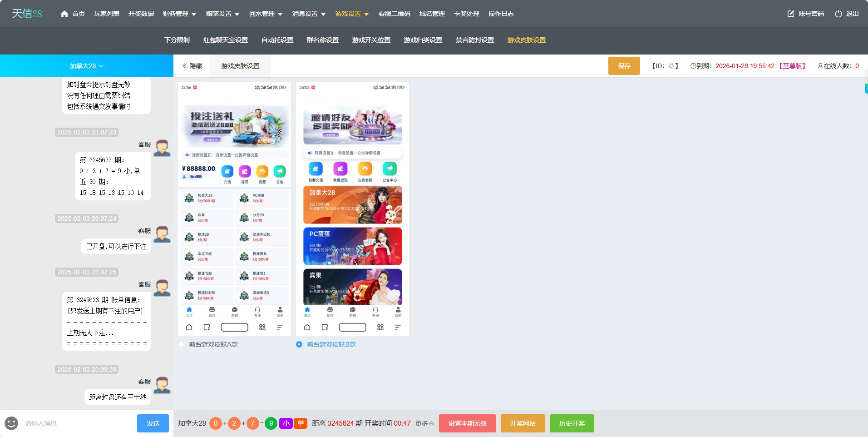Viewport: 868px width, 437px height.
Task: Click the orange 保存 button
Action: coord(624,66)
